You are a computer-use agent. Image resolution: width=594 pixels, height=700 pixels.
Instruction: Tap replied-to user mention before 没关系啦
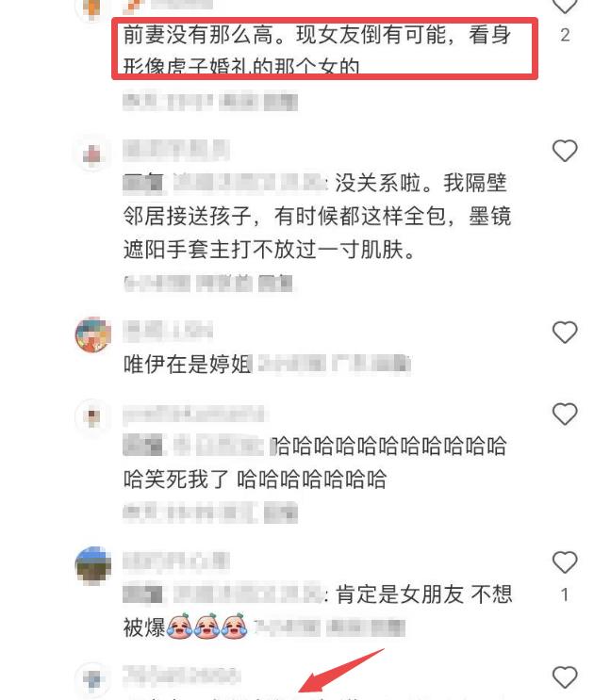250,183
